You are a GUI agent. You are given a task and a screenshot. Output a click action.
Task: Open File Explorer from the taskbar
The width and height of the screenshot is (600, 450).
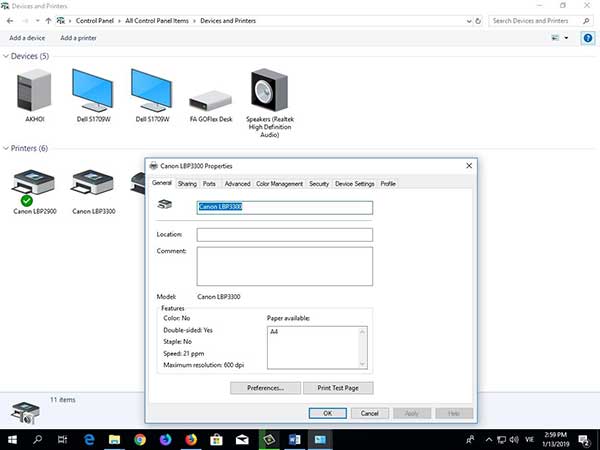coord(114,439)
